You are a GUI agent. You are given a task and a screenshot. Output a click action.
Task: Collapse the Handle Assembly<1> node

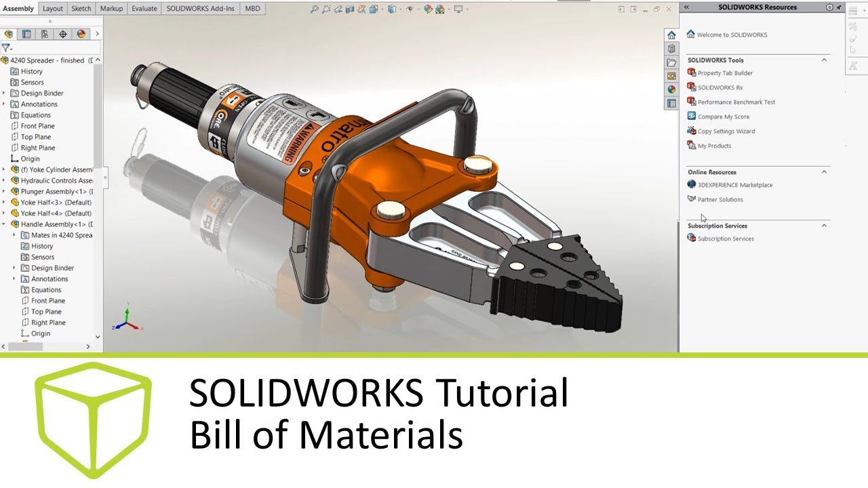[x=4, y=224]
